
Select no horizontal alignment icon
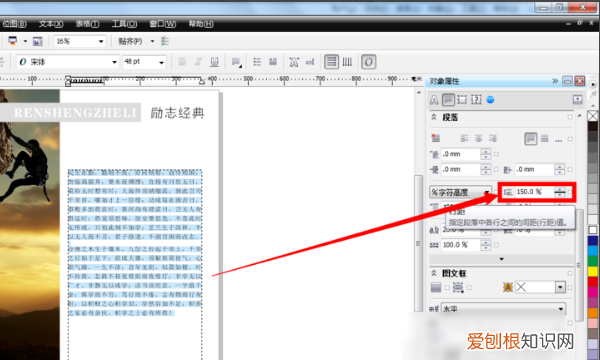tap(435, 138)
